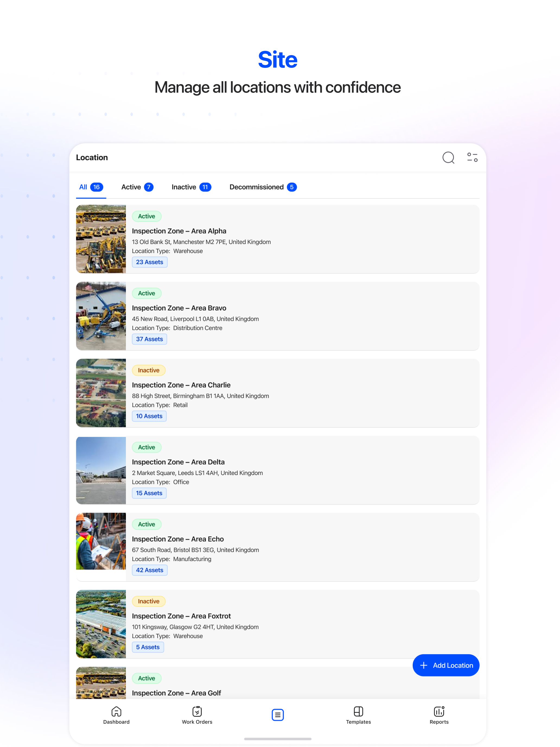Screen dimensions: 560x747
Task: Select Inspection Zone – Area Bravo title
Action: pyautogui.click(x=179, y=308)
